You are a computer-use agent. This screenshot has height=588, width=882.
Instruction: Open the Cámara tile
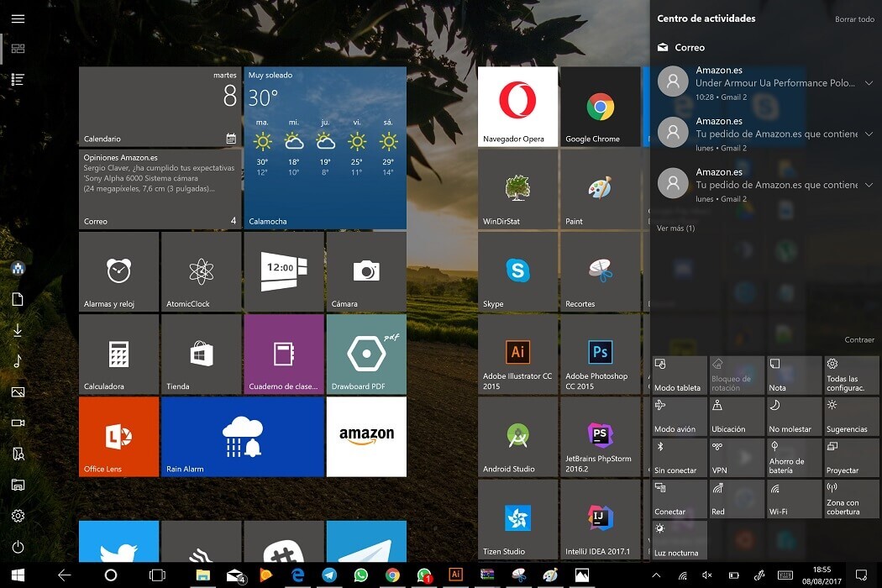point(366,272)
